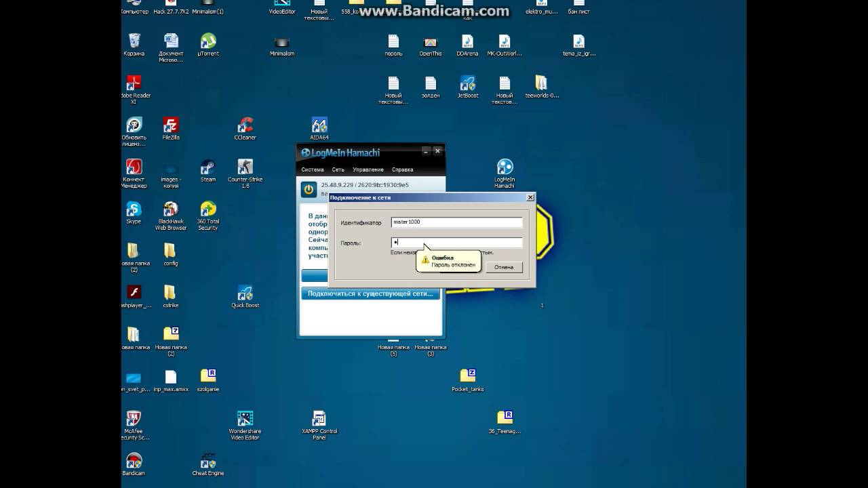The height and width of the screenshot is (488, 868).
Task: Click Подключиться к существующей сети button
Action: (370, 293)
